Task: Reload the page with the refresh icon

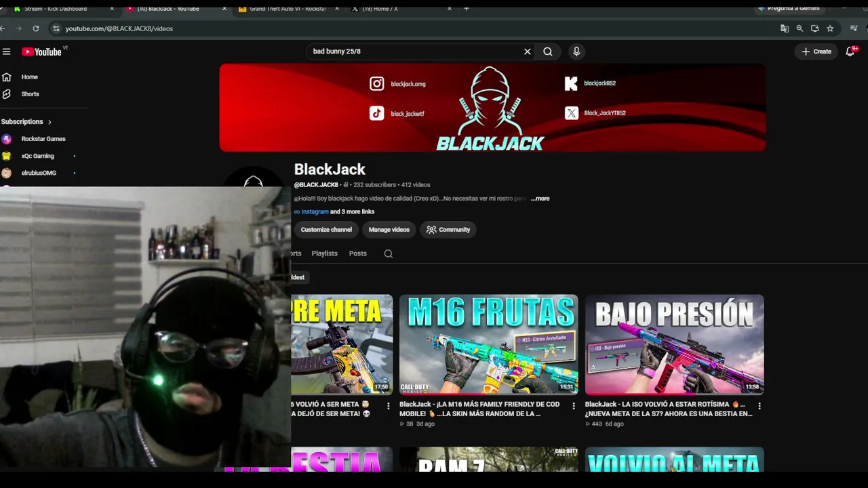Action: (36, 28)
